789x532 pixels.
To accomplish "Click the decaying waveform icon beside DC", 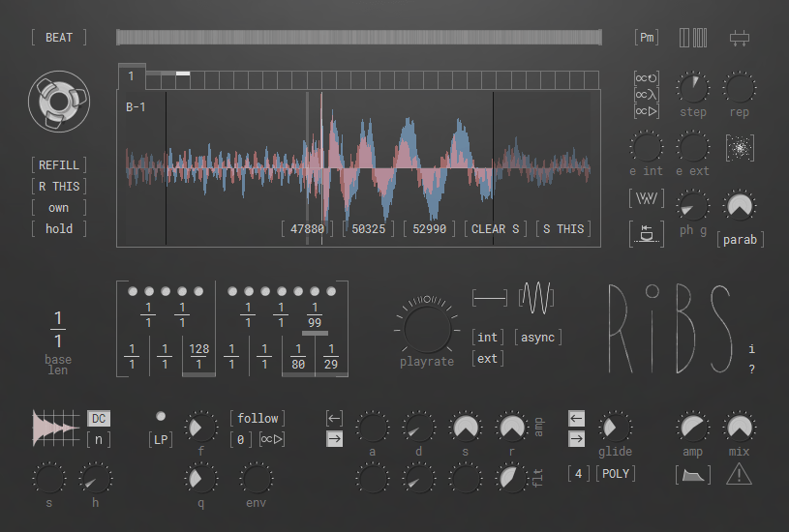I will click(x=57, y=427).
